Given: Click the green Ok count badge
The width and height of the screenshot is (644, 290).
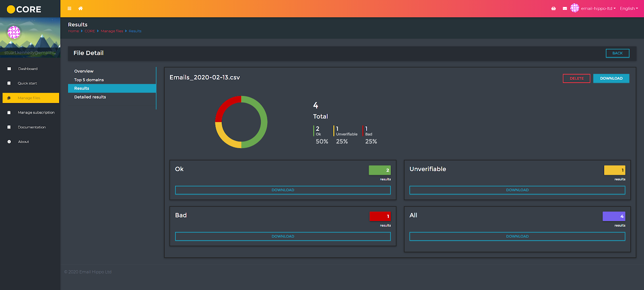Looking at the screenshot, I should click(380, 170).
